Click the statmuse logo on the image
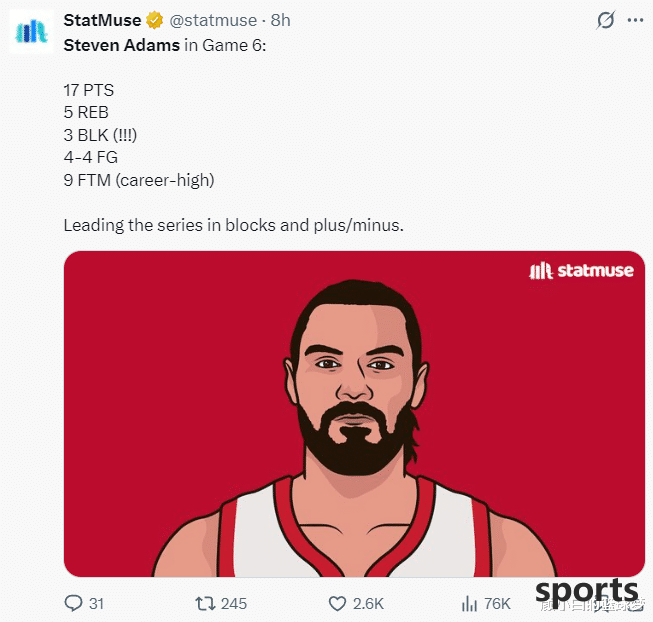This screenshot has width=653, height=622. tap(581, 270)
